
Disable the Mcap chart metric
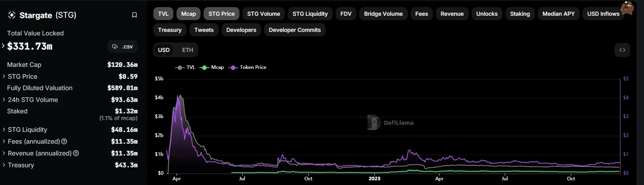tap(188, 14)
